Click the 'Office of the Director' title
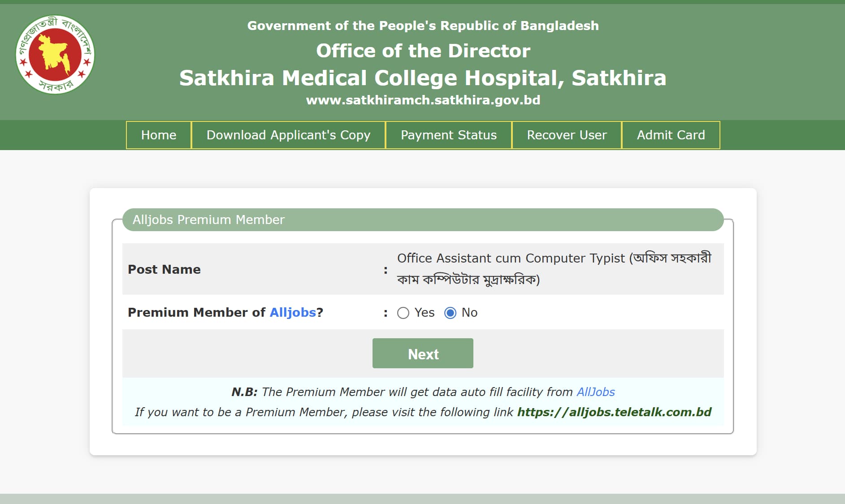 pyautogui.click(x=423, y=51)
